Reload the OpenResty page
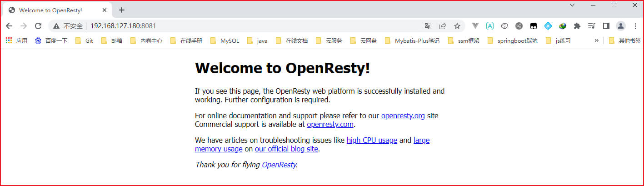The width and height of the screenshot is (644, 186). [x=38, y=26]
